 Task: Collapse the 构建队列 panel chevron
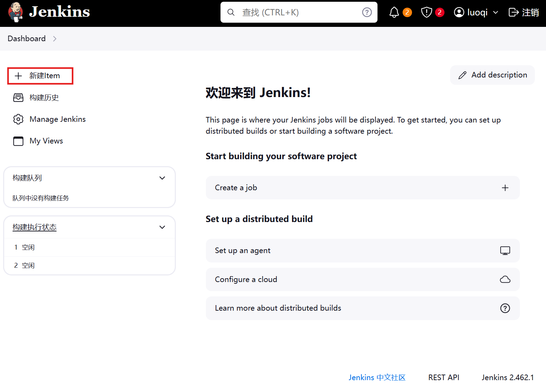(x=162, y=178)
